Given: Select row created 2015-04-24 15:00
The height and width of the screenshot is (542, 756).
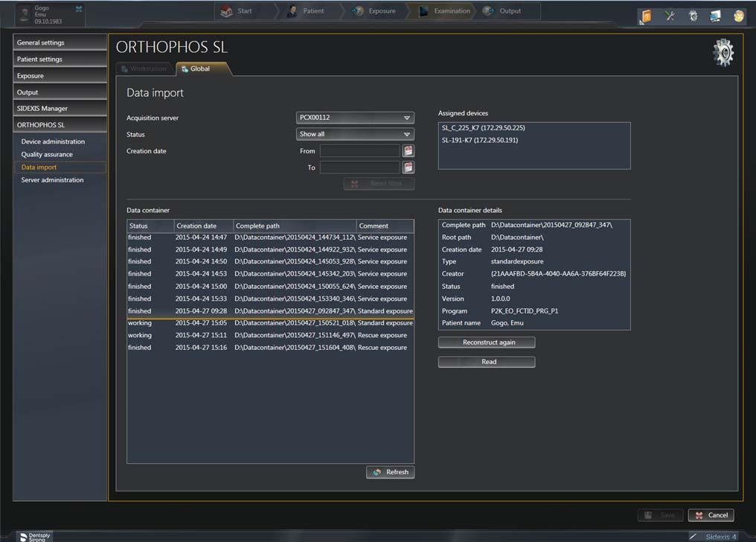Looking at the screenshot, I should tap(270, 287).
